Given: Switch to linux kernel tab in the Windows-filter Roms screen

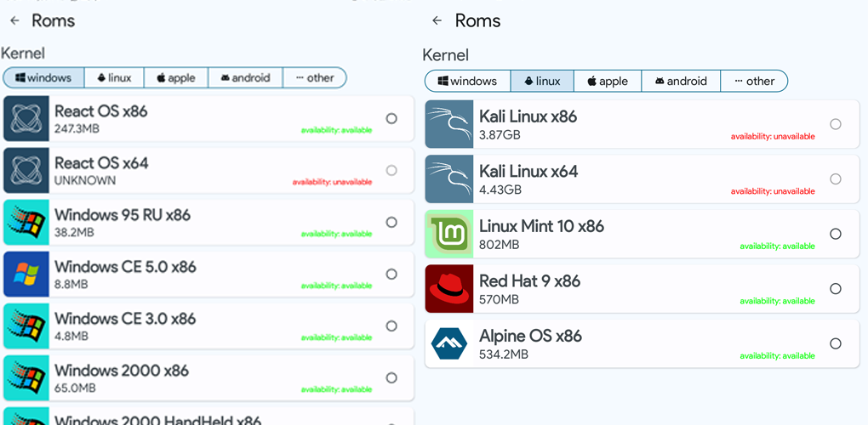Looking at the screenshot, I should [x=114, y=78].
